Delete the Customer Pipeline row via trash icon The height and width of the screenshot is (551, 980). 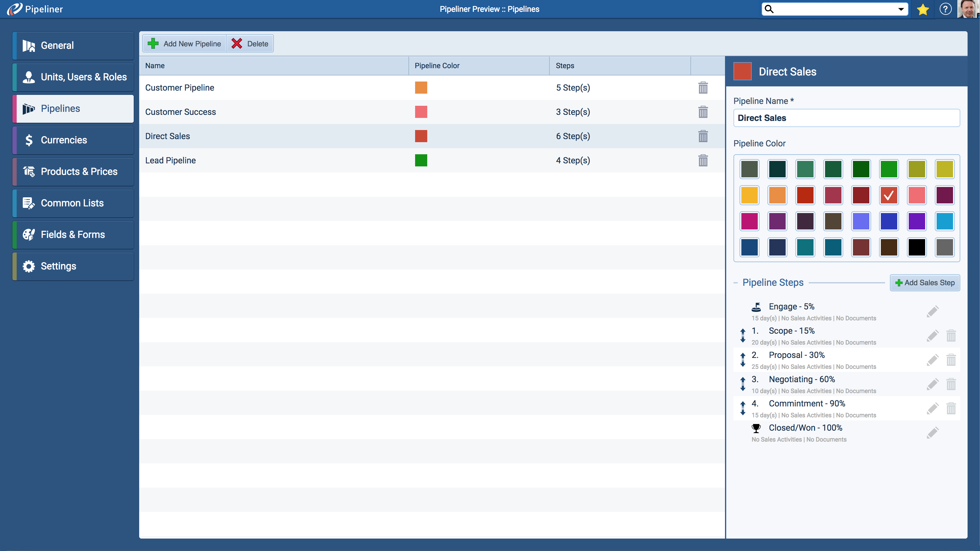point(703,88)
